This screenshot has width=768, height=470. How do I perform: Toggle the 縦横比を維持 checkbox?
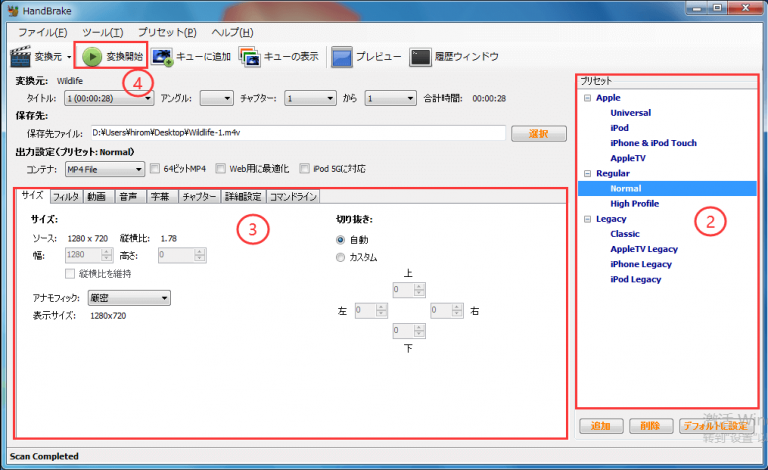70,274
